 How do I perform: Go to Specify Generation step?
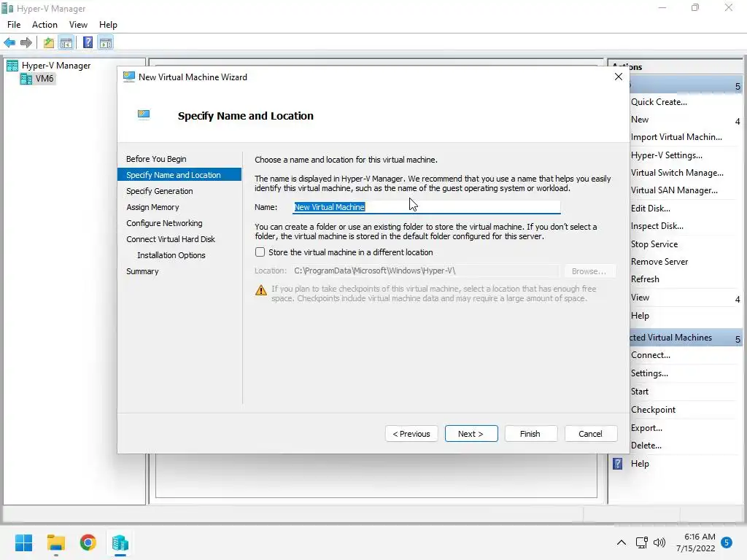click(160, 191)
